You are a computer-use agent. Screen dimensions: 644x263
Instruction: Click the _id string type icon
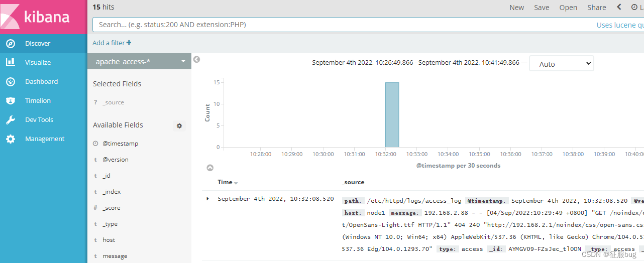click(95, 176)
